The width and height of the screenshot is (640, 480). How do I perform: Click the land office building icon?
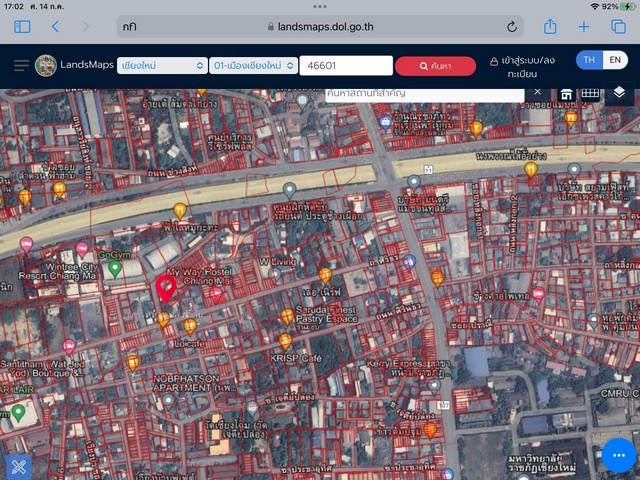point(566,94)
